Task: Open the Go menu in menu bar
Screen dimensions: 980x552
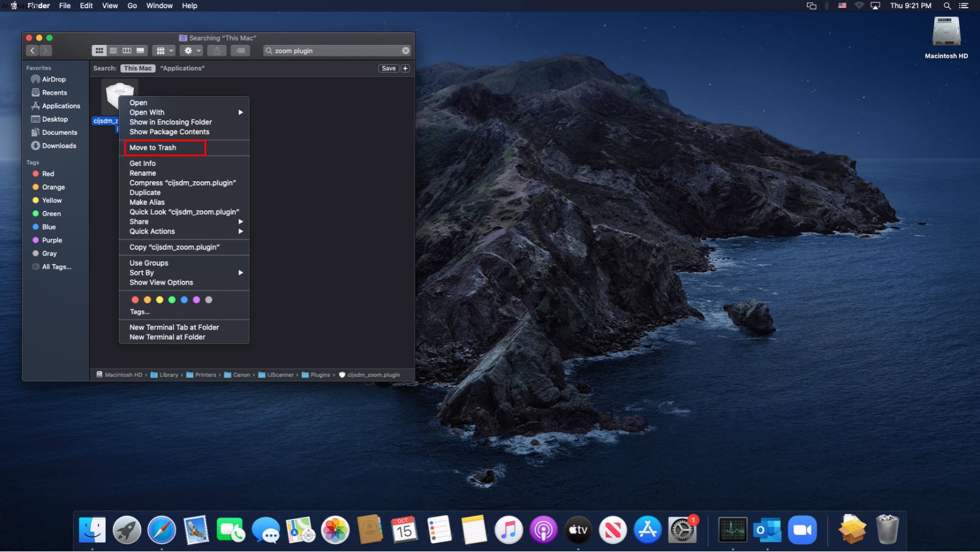Action: click(132, 6)
